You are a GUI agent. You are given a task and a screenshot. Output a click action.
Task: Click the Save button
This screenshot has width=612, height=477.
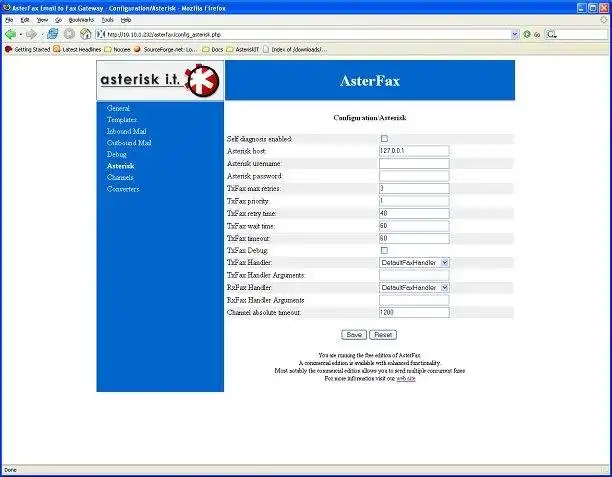(x=354, y=335)
